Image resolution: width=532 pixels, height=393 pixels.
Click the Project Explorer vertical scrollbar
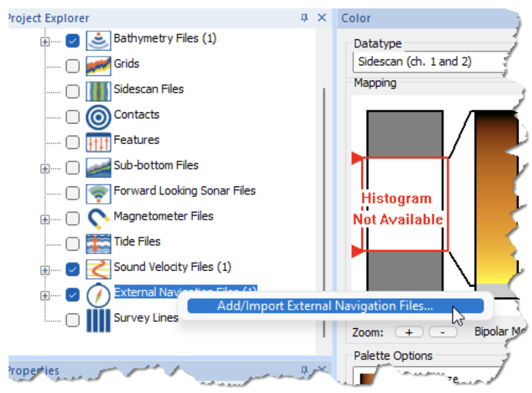coord(324,212)
